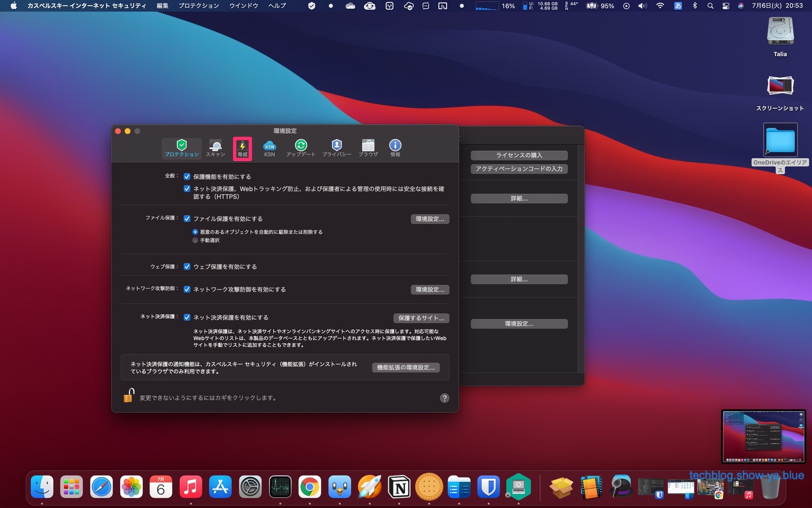Viewport: 812px width, 508px height.
Task: Open the プライバシー (Privacy) shield tab
Action: (336, 148)
